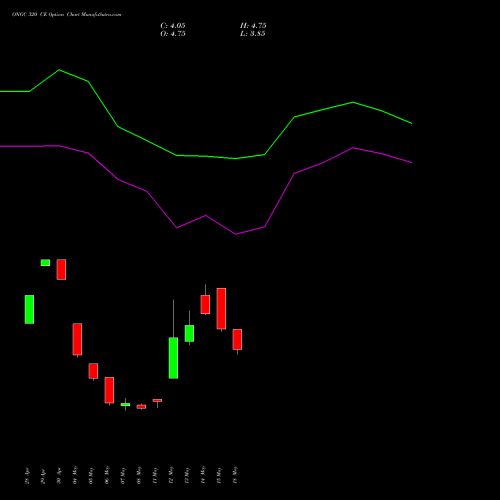
Task: Click the 13 May date label
Action: (x=187, y=475)
